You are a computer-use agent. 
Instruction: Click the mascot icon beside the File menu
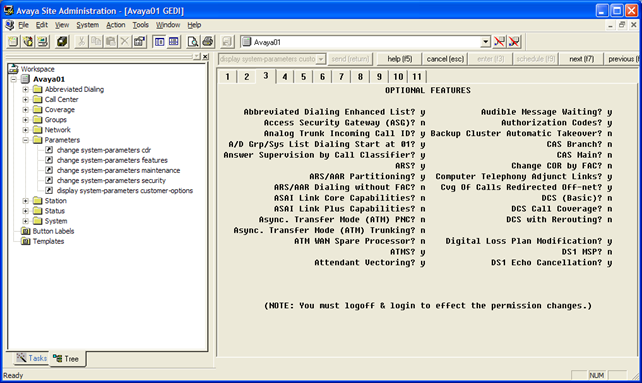click(x=10, y=25)
